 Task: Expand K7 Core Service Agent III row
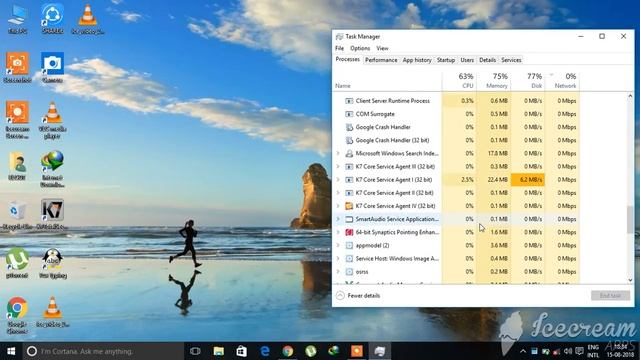click(x=338, y=167)
